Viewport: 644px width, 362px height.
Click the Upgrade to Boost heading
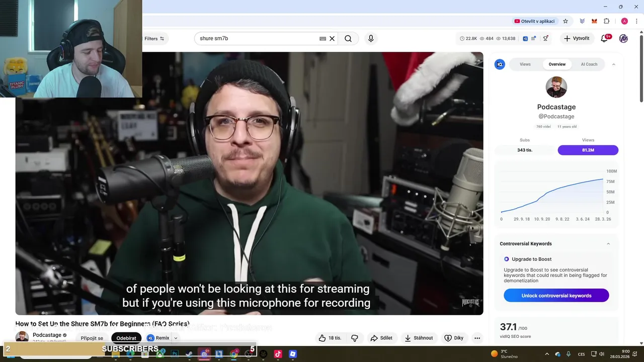point(531,259)
